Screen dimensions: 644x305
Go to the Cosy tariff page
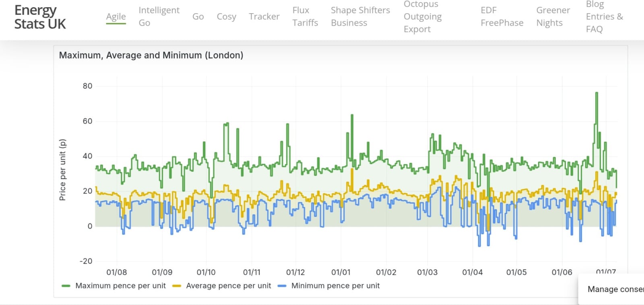tap(226, 16)
